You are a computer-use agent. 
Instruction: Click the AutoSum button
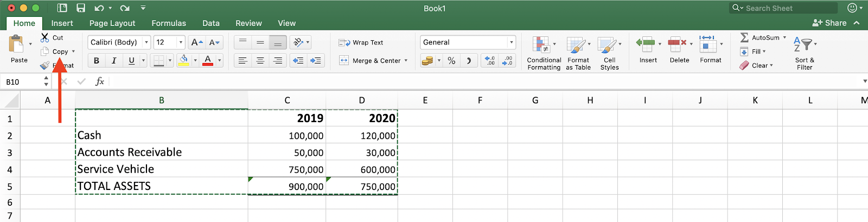point(759,37)
